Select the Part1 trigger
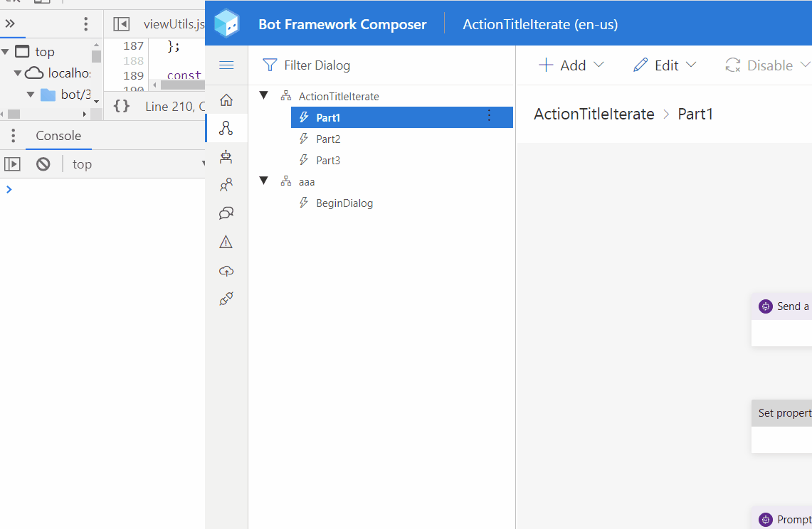 pos(402,117)
